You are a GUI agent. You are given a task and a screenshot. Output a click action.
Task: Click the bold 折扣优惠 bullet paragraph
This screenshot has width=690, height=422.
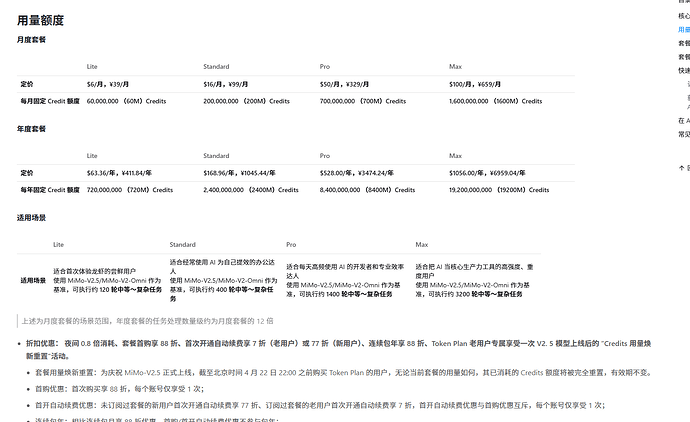click(x=338, y=350)
